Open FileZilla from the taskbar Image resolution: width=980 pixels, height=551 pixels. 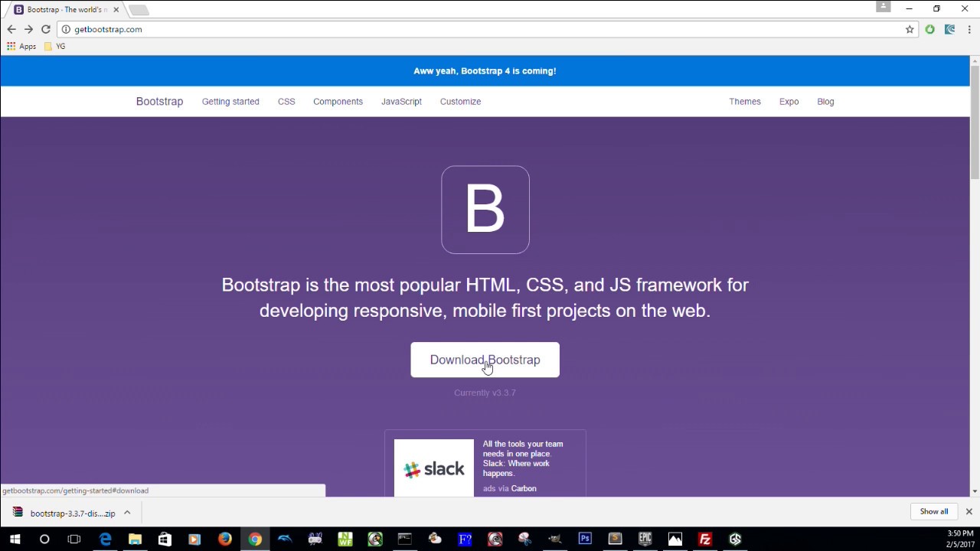tap(705, 539)
